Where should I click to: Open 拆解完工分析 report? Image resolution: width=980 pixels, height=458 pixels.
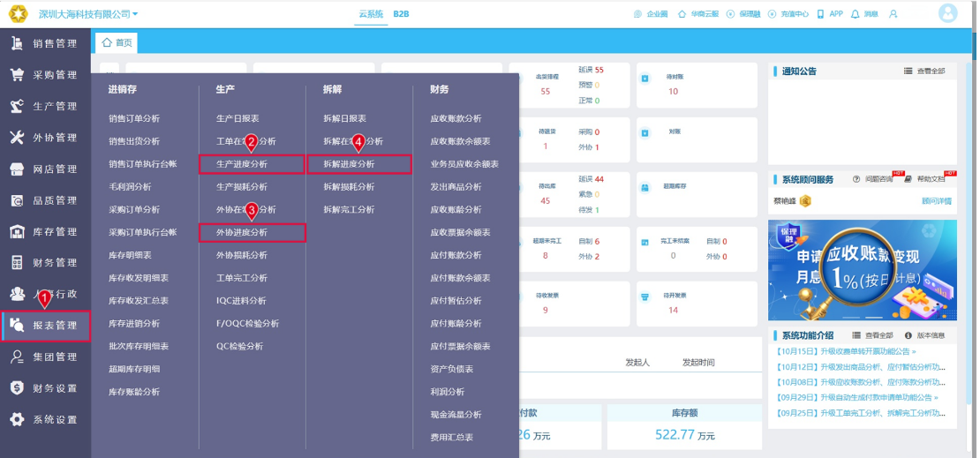(349, 209)
